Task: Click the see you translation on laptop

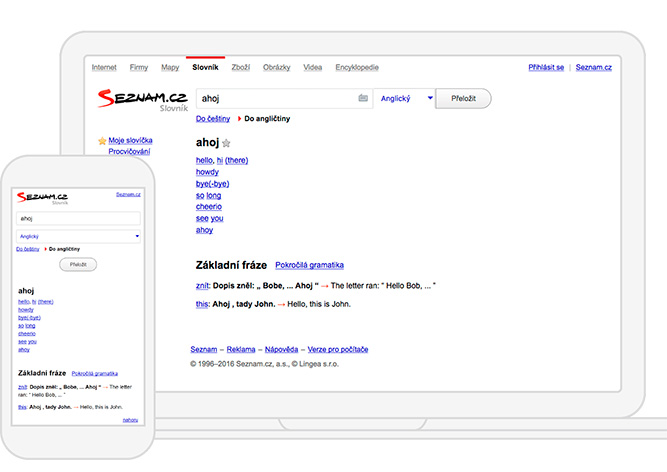Action: (x=209, y=218)
